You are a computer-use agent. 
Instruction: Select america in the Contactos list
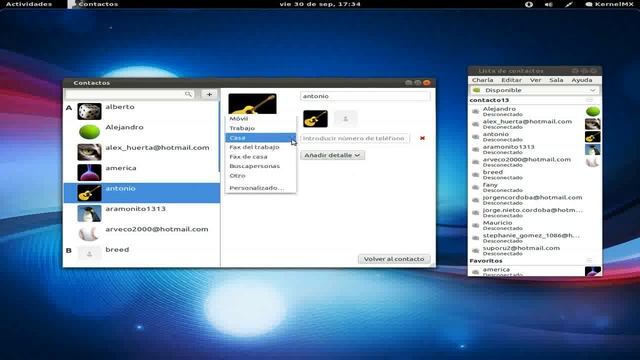click(x=142, y=172)
